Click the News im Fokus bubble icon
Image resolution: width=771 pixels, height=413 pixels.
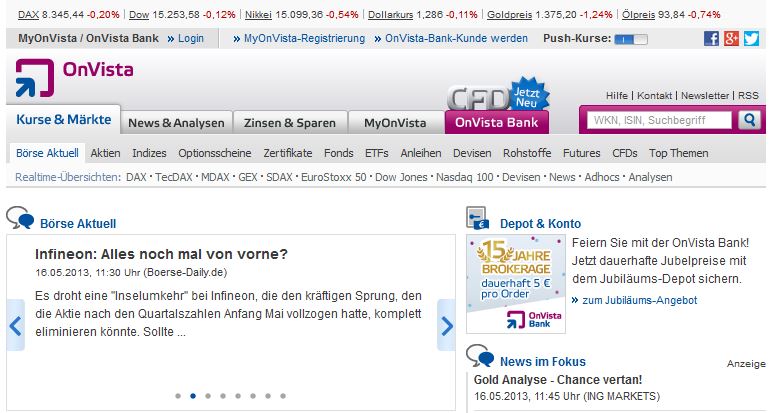click(x=480, y=356)
